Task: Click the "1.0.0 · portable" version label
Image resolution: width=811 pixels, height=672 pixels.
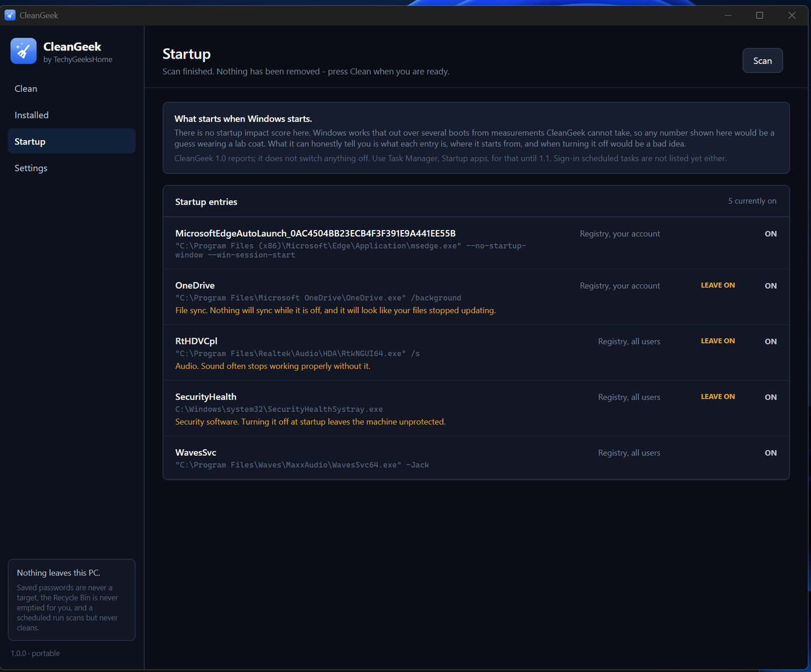Action: click(36, 653)
